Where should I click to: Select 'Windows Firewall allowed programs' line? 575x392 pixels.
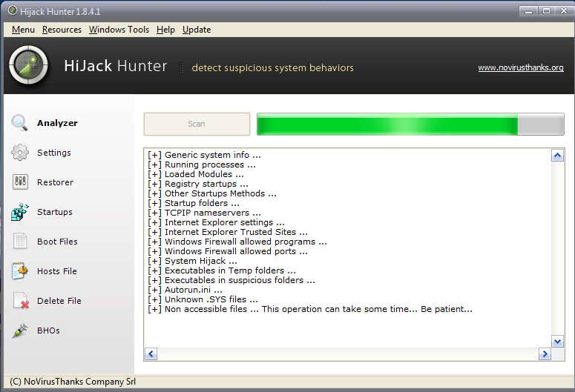237,242
